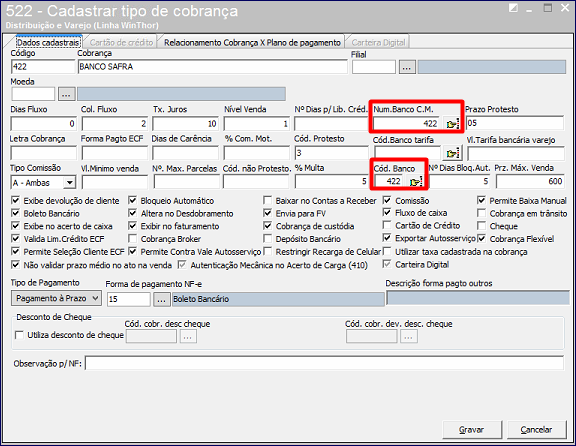Click the Cancelar button

[536, 429]
